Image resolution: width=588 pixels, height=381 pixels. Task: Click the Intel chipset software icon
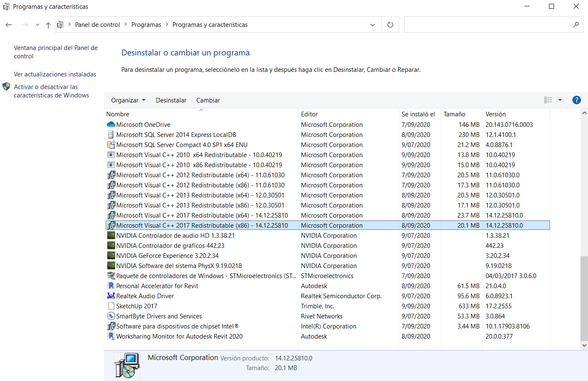pyautogui.click(x=111, y=326)
